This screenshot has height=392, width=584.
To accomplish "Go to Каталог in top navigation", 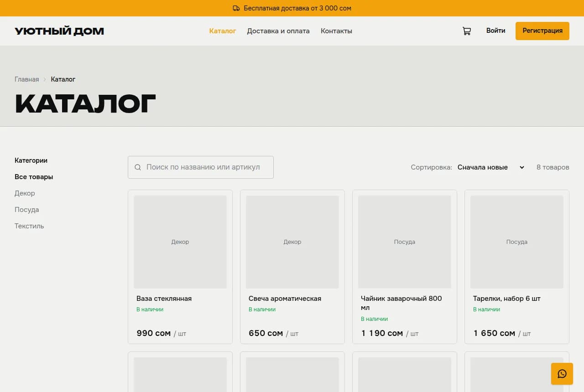I will [223, 31].
